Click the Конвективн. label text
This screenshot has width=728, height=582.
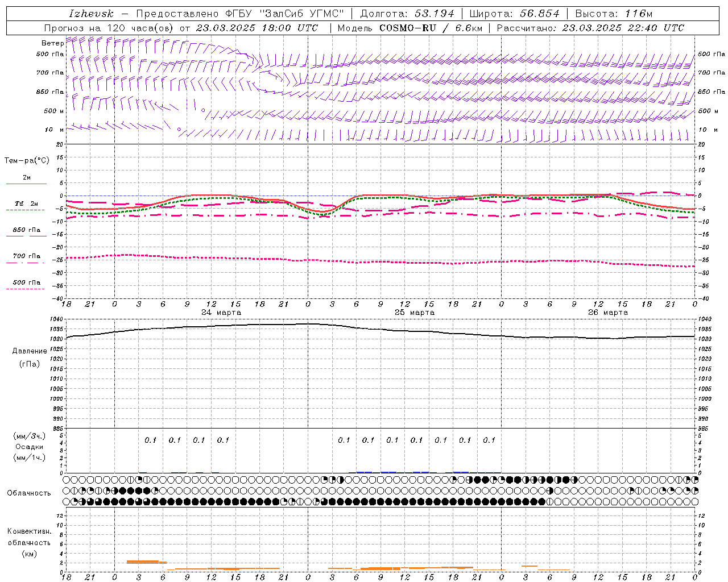pyautogui.click(x=29, y=531)
